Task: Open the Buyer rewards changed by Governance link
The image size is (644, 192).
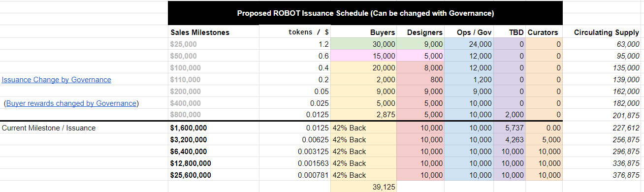Action: pyautogui.click(x=71, y=103)
